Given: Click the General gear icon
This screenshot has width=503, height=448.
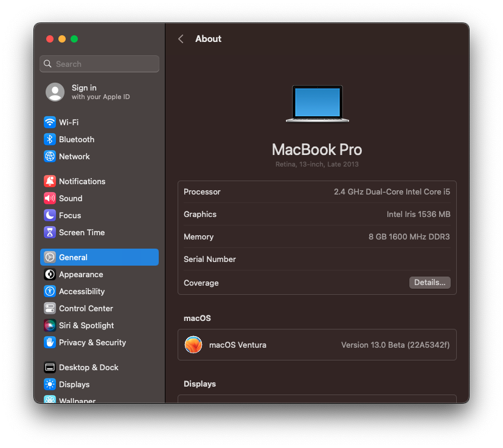Looking at the screenshot, I should click(50, 257).
